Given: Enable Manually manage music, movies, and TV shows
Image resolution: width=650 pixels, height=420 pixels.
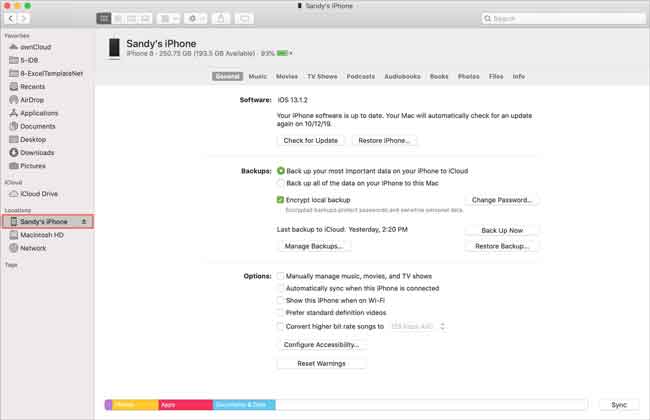Looking at the screenshot, I should click(281, 275).
